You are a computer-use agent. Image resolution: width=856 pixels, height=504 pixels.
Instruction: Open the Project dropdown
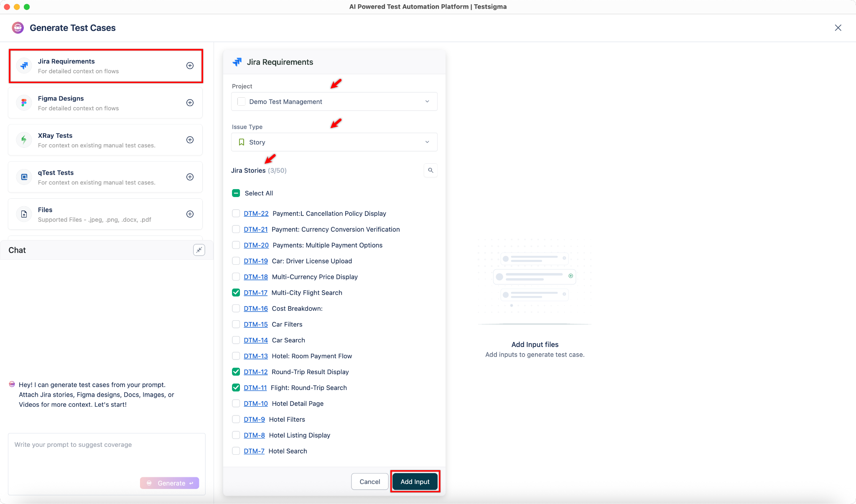334,101
